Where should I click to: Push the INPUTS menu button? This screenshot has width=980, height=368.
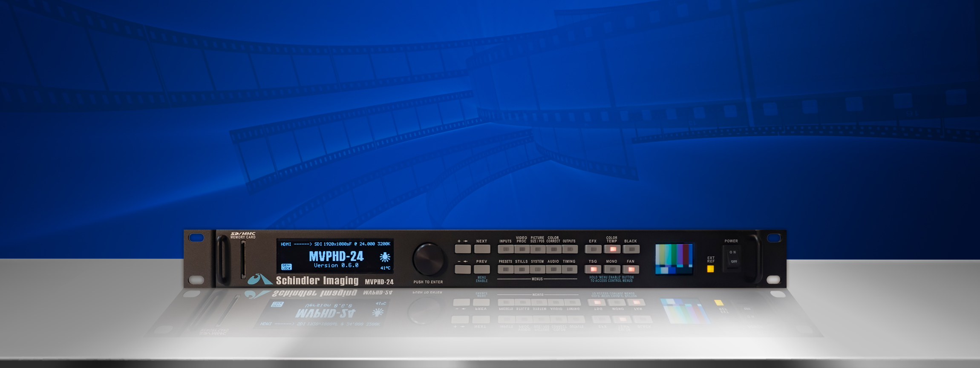(505, 249)
